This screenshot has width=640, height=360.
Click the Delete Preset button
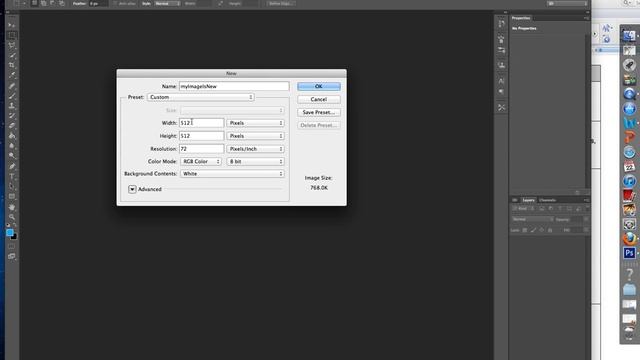[x=319, y=125]
